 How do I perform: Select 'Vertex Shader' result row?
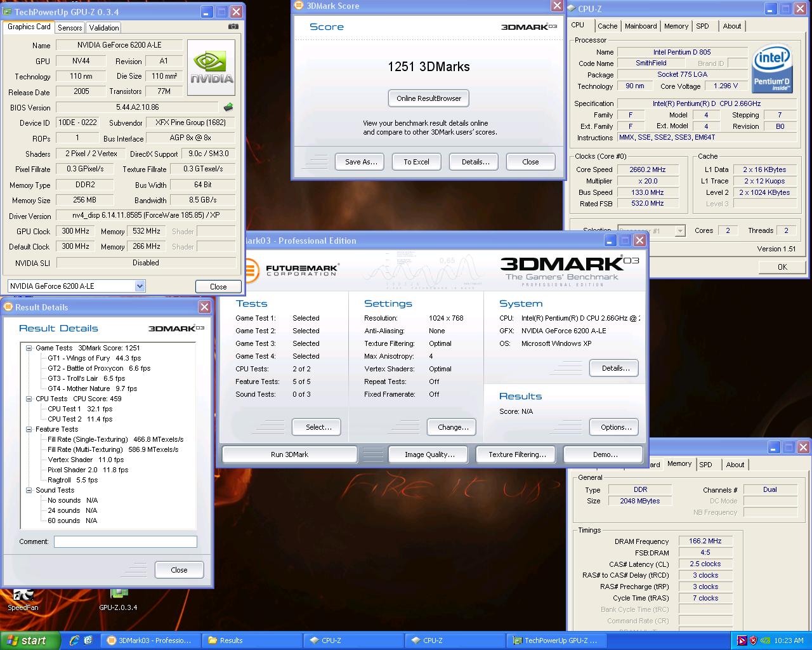86,460
